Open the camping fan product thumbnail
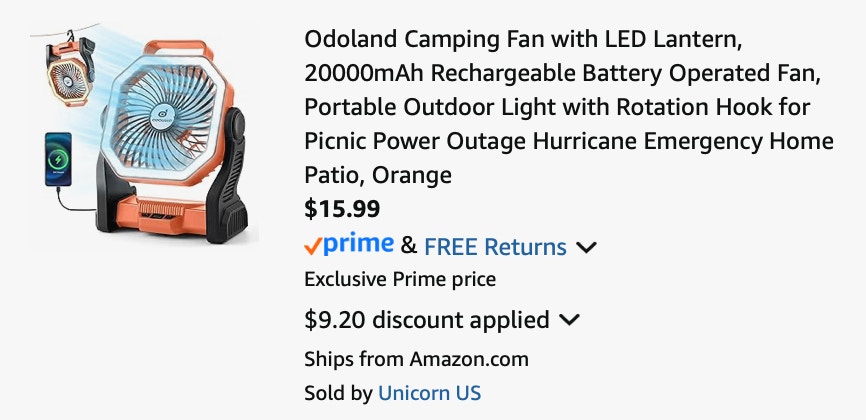The image size is (866, 420). coord(144,134)
